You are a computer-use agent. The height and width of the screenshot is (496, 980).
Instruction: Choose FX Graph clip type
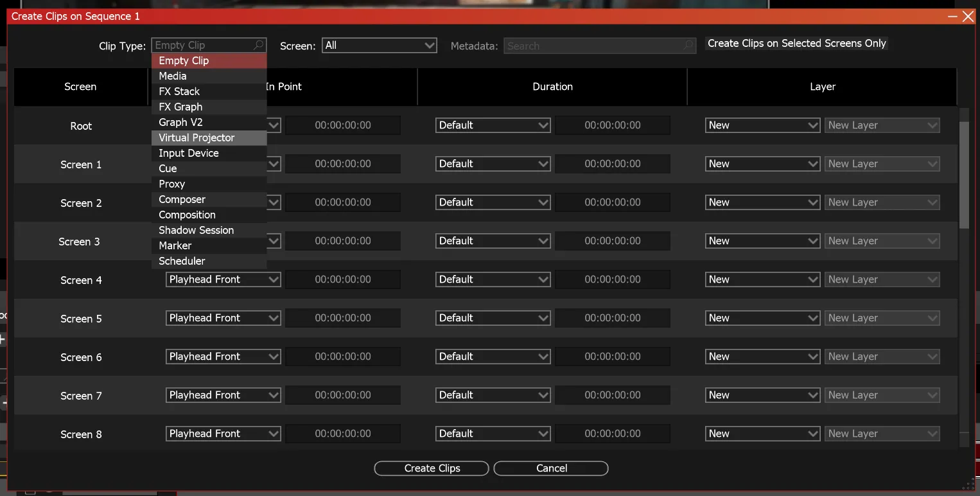click(x=209, y=107)
